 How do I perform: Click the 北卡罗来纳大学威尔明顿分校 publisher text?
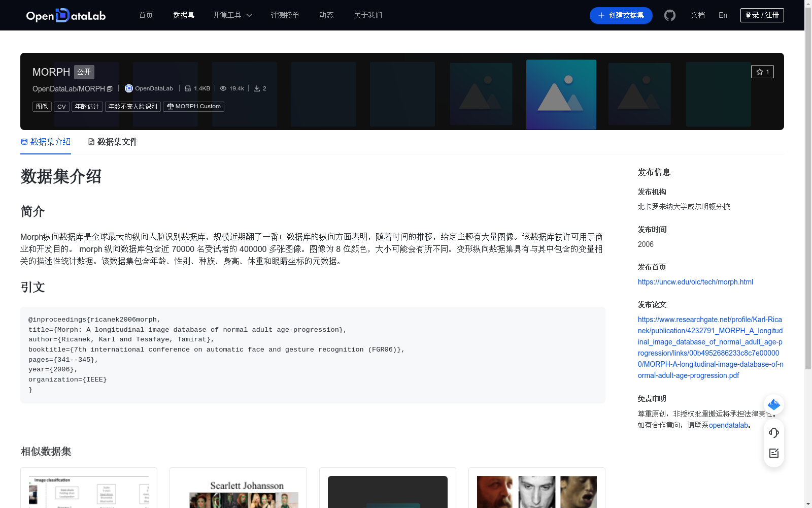[x=684, y=207]
